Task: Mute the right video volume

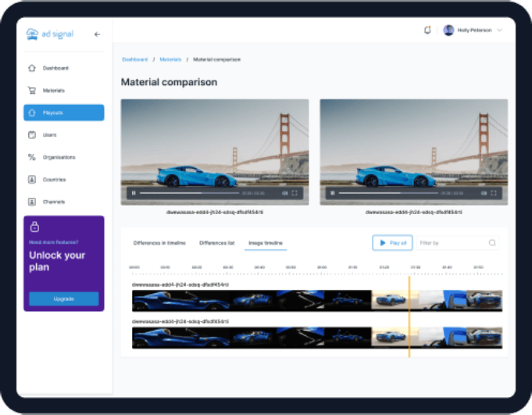Action: tap(484, 192)
